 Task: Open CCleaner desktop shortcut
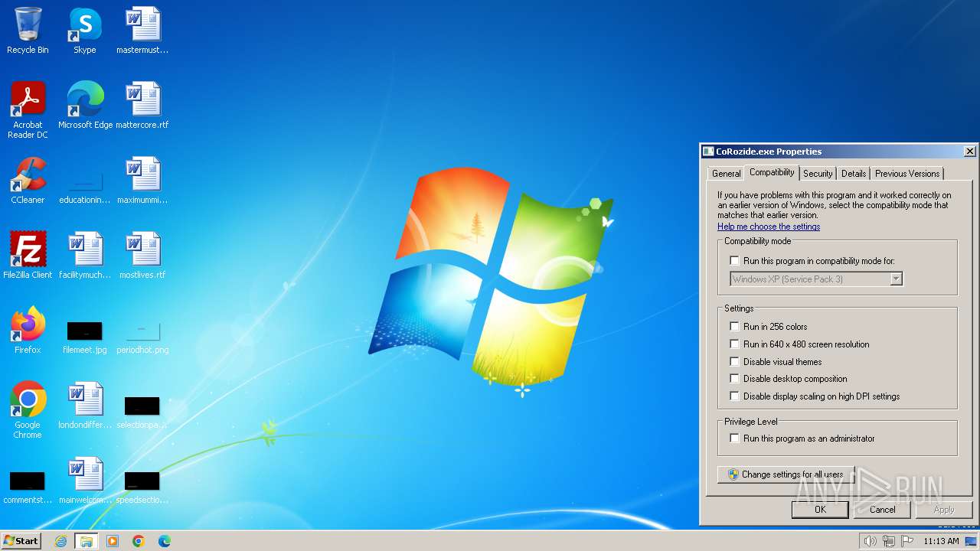click(x=28, y=181)
